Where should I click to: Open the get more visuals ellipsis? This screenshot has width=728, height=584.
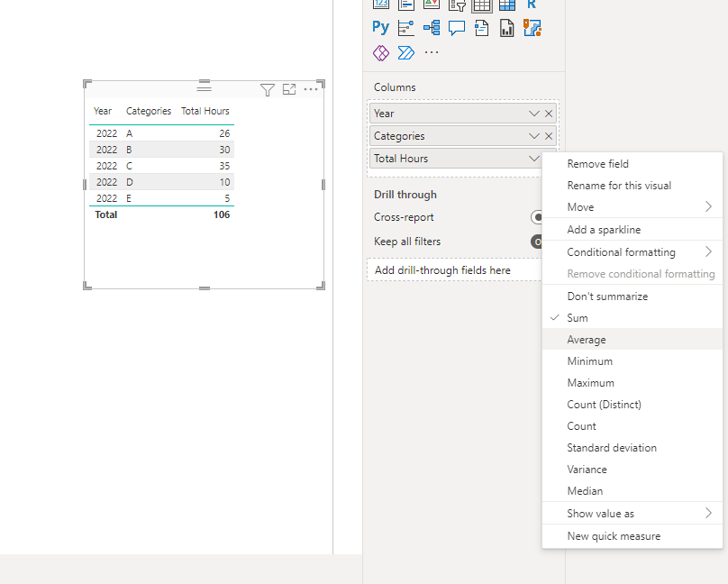click(432, 52)
